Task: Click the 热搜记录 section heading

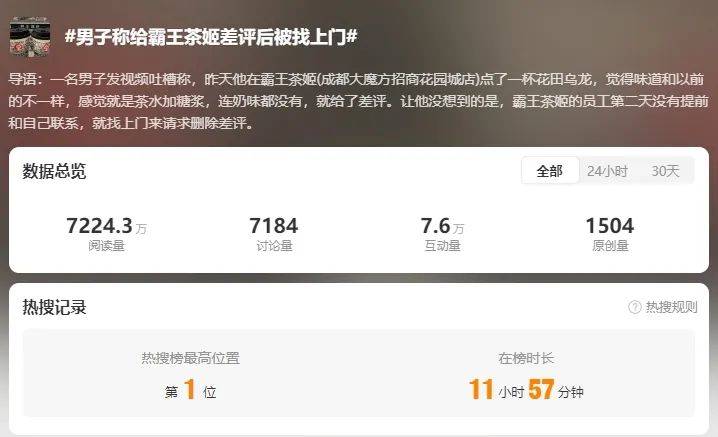Action: click(x=54, y=307)
